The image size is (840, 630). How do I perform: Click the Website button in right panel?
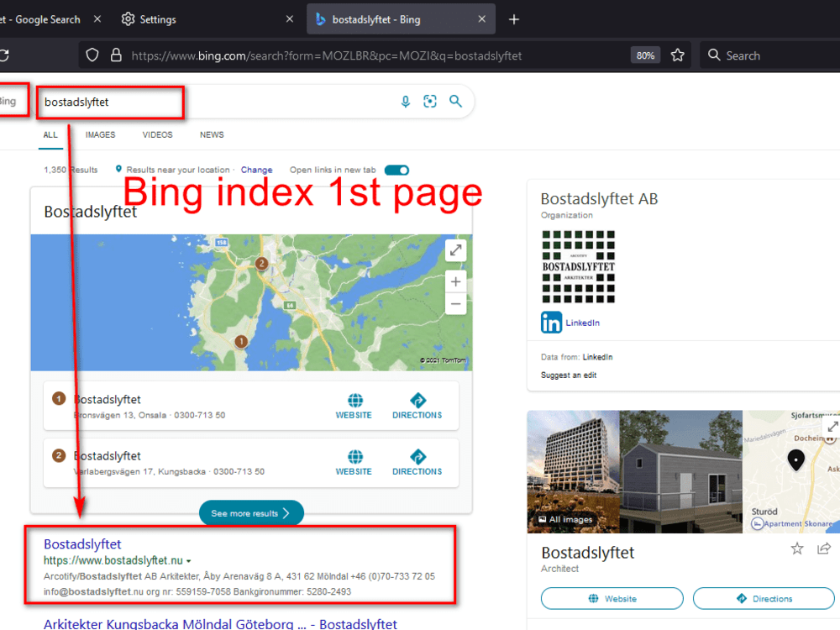(x=612, y=598)
